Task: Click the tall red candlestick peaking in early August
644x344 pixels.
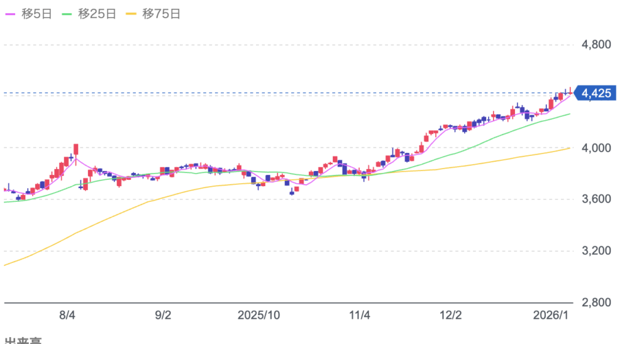Action: (75, 149)
